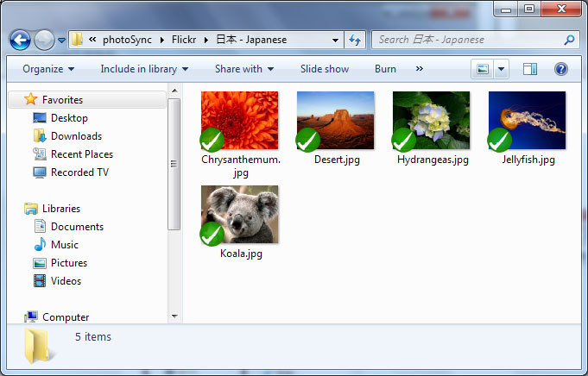This screenshot has width=588, height=376.
Task: Click navigation pane scroll up arrow
Action: (x=174, y=91)
